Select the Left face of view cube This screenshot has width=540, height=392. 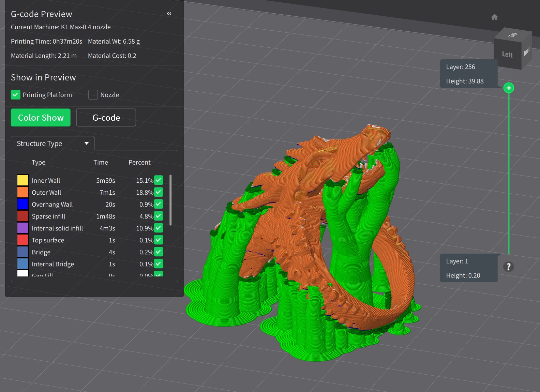click(507, 55)
